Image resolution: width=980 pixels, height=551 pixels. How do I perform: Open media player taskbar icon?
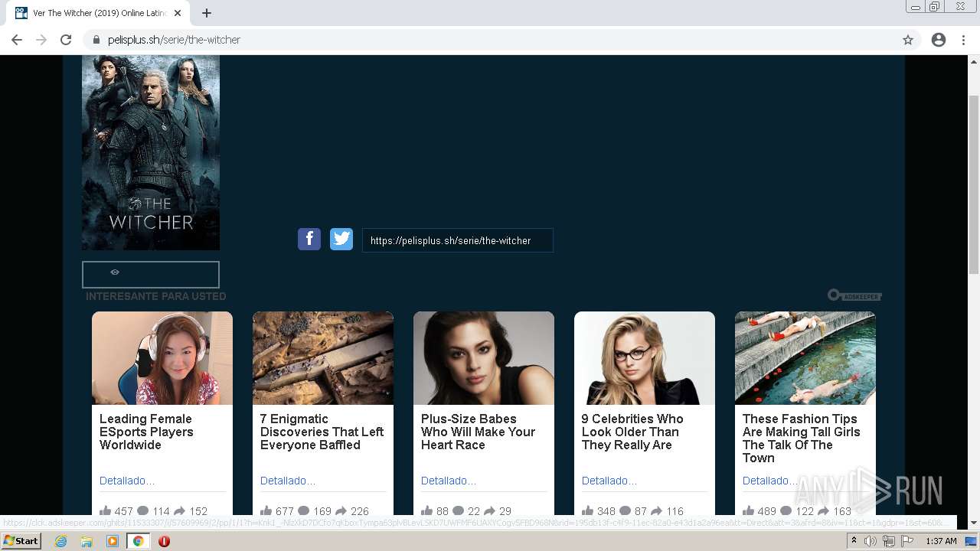tap(113, 541)
